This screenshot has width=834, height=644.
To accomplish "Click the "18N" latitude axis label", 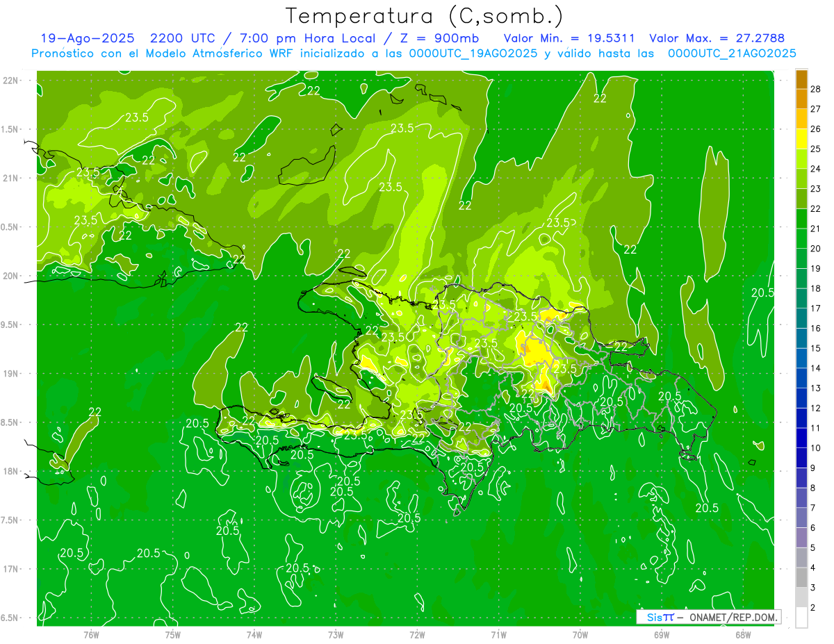I will click(10, 471).
